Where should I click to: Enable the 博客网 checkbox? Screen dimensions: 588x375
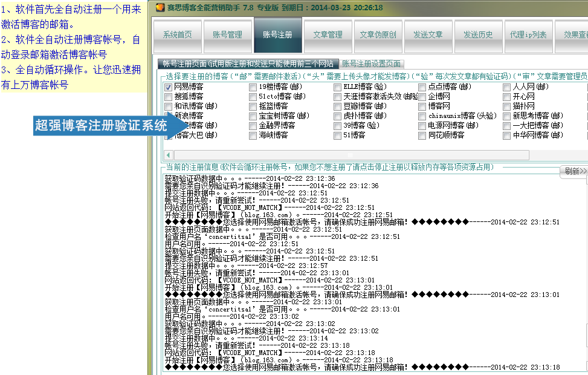tap(422, 106)
